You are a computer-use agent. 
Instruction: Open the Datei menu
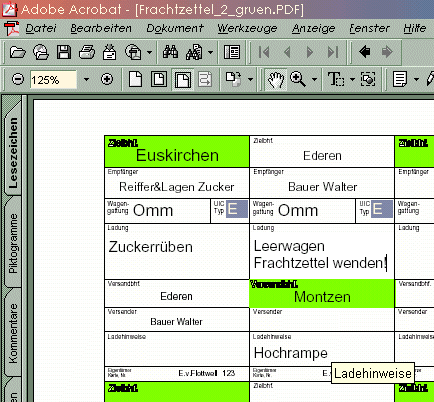pos(41,28)
